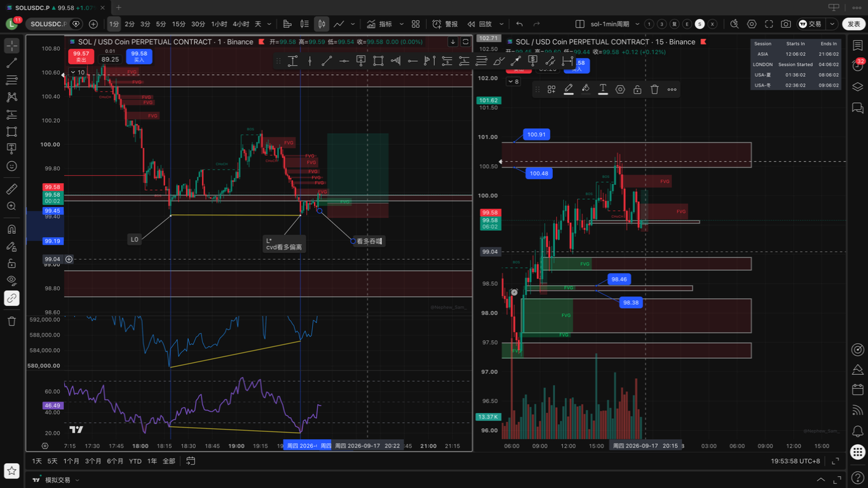Viewport: 868px width, 488px height.
Task: Open the emoji icons tool in left sidebar
Action: click(x=11, y=166)
